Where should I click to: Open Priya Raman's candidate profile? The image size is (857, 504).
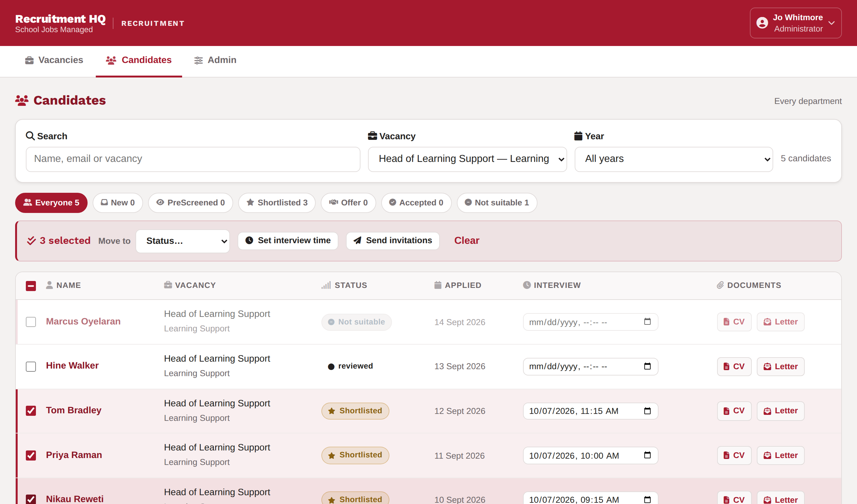click(74, 455)
